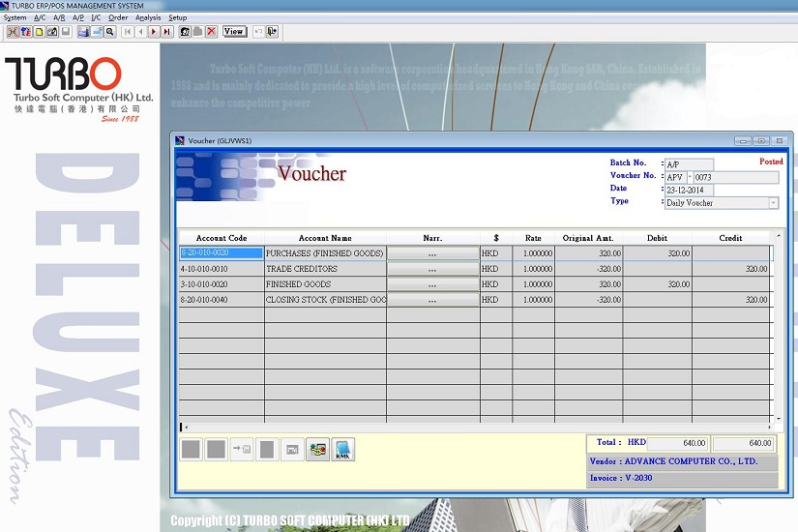Click the exit door toolbar icon
This screenshot has height=532, width=798.
(272, 32)
